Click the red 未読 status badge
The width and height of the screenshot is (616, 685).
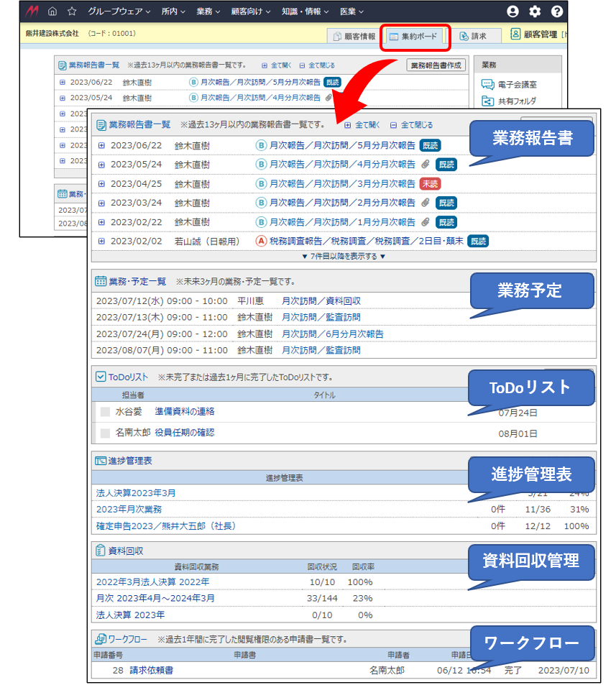click(430, 183)
